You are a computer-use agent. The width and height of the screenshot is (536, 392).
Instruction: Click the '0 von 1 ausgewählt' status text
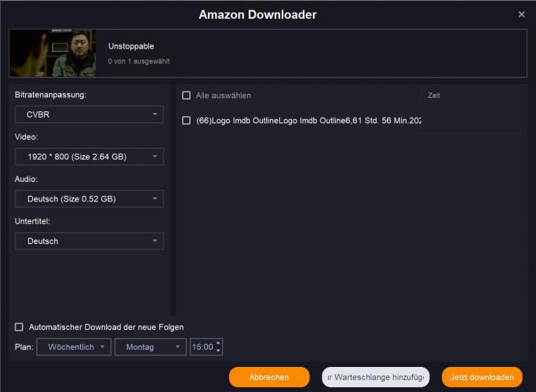pyautogui.click(x=139, y=61)
